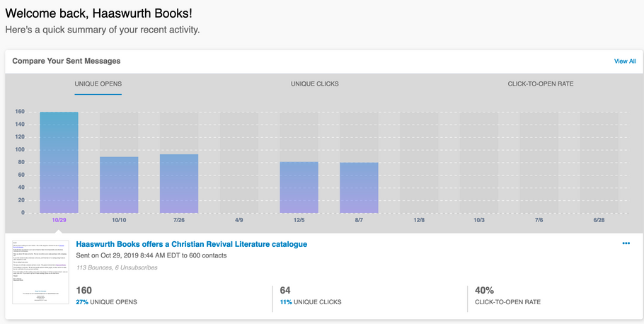Select the Click-to-Open Rate tab

[540, 84]
